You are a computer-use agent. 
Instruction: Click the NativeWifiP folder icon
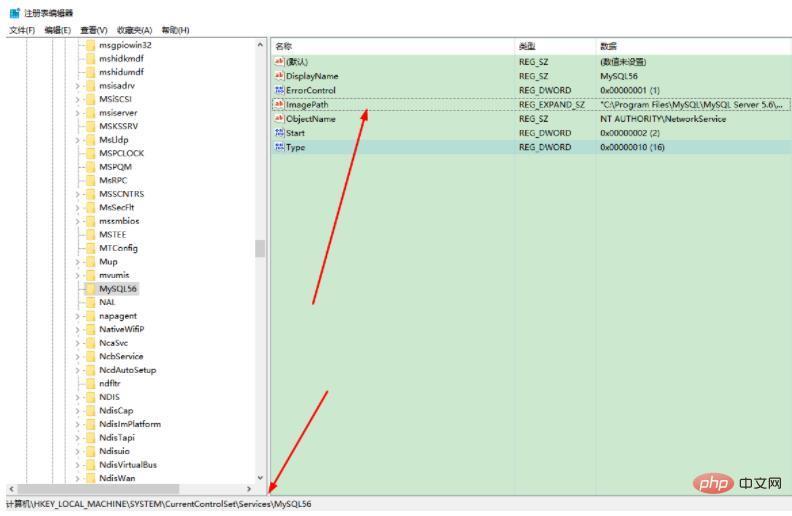[x=90, y=329]
